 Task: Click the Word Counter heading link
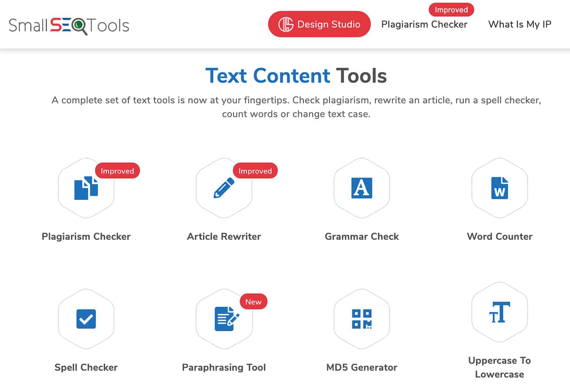(499, 236)
